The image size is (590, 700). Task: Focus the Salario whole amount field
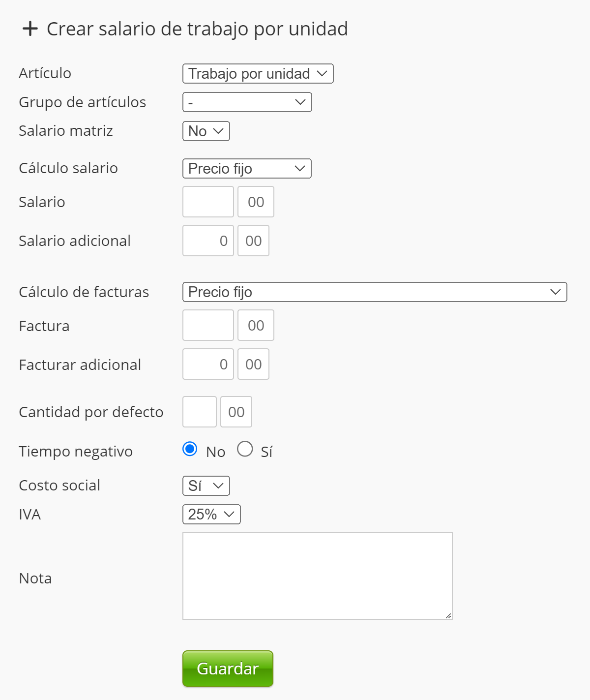tap(208, 202)
